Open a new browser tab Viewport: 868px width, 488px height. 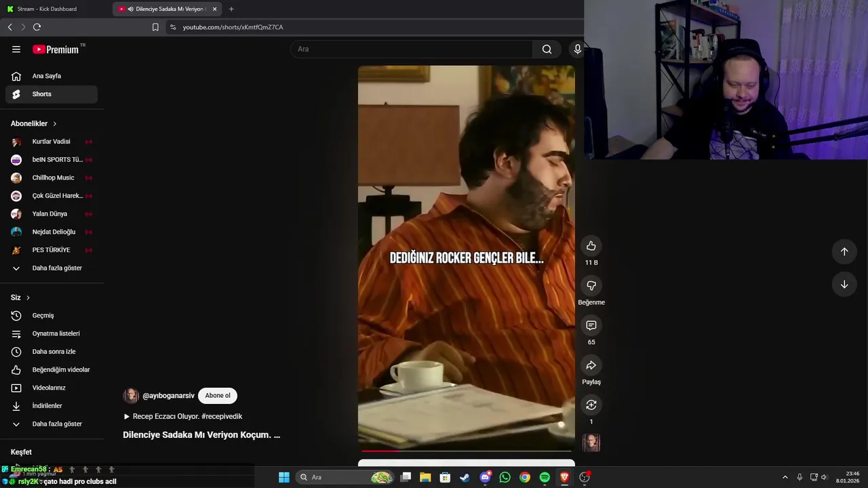(x=231, y=9)
